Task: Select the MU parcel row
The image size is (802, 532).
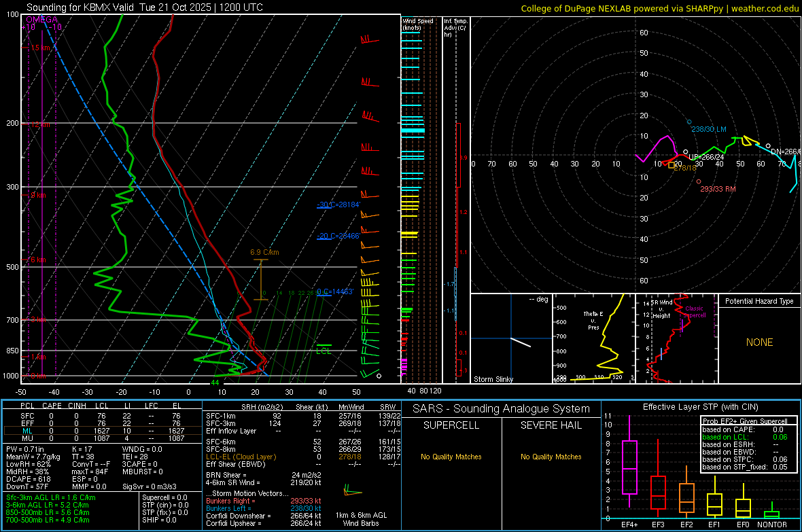Action: [x=103, y=438]
